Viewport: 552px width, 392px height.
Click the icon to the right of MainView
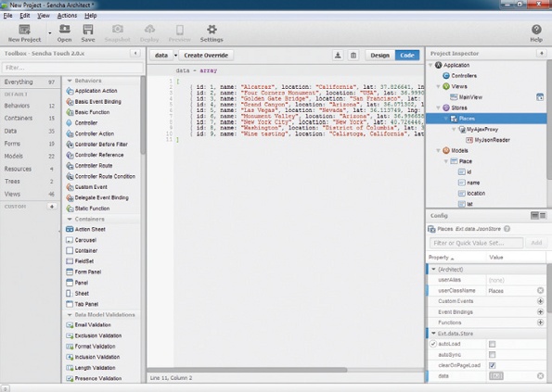(x=540, y=97)
